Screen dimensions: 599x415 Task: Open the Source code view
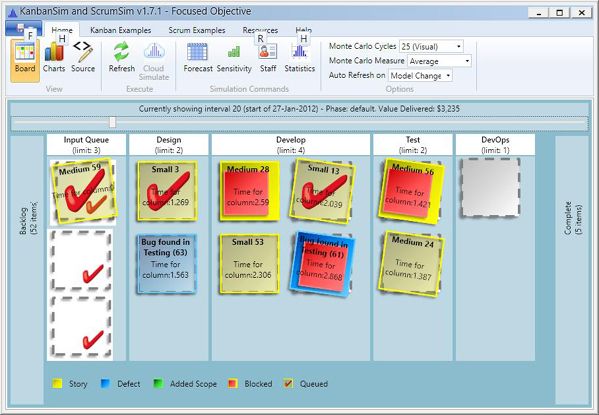pos(83,57)
